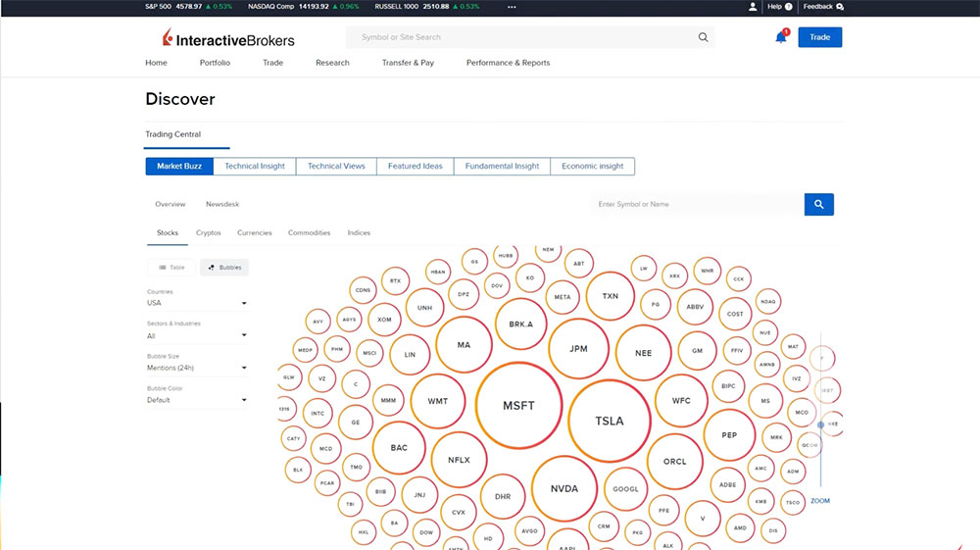Click the UNH bubble
The width and height of the screenshot is (980, 550).
pos(425,308)
